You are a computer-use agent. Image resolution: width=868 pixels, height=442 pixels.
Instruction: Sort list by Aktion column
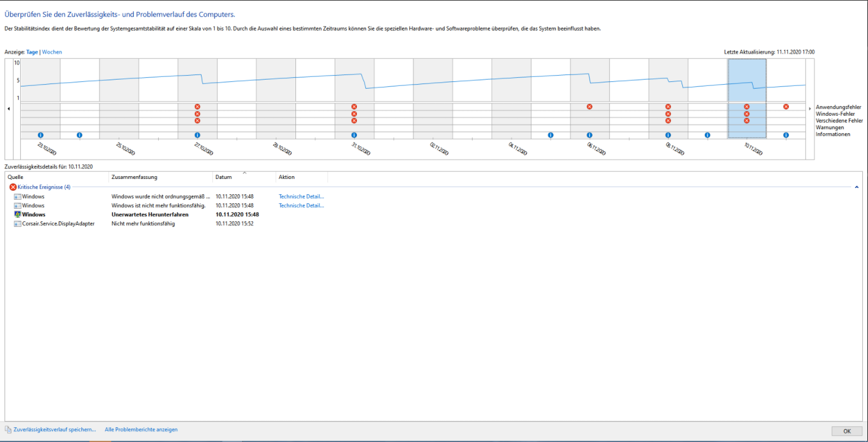(302, 177)
